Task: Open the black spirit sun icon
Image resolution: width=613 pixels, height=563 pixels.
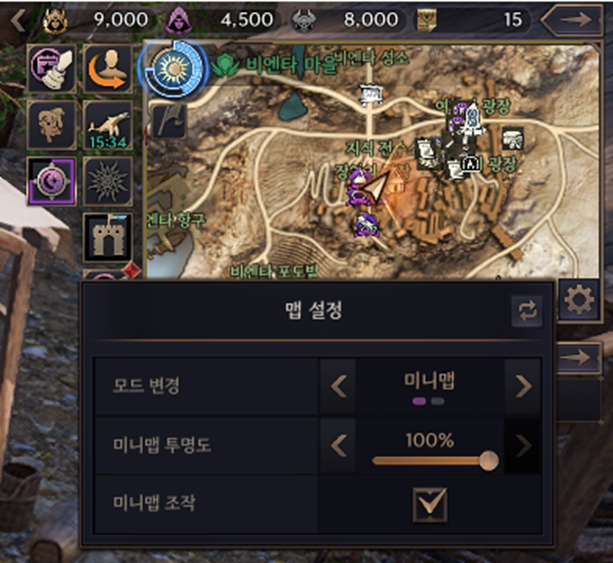Action: (108, 181)
